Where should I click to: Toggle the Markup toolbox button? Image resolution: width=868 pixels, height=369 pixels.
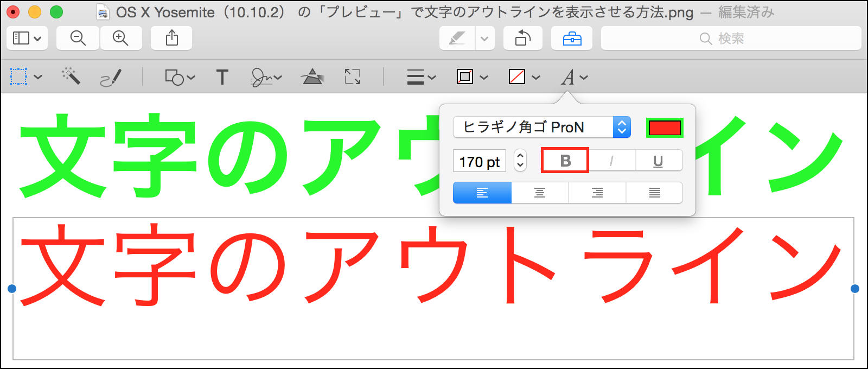[x=572, y=38]
